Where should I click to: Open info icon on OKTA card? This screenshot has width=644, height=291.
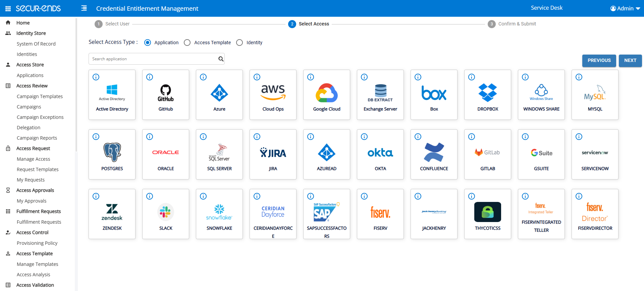pos(364,137)
